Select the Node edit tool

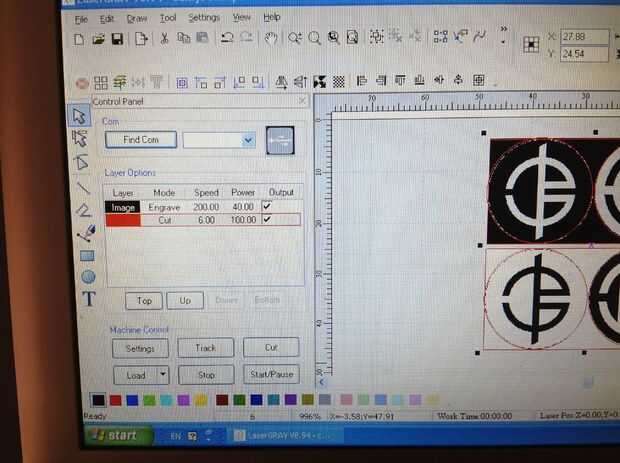(x=79, y=138)
